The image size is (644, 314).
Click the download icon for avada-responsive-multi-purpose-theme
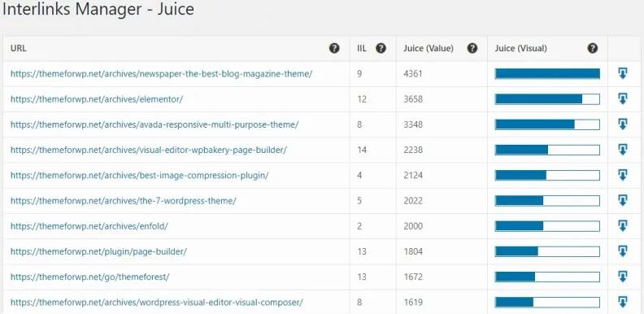[623, 124]
